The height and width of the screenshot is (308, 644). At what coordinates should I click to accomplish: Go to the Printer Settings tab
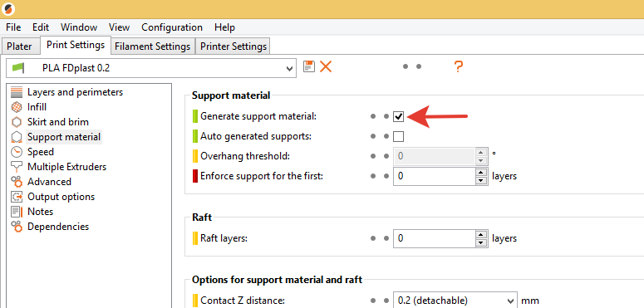(x=234, y=46)
